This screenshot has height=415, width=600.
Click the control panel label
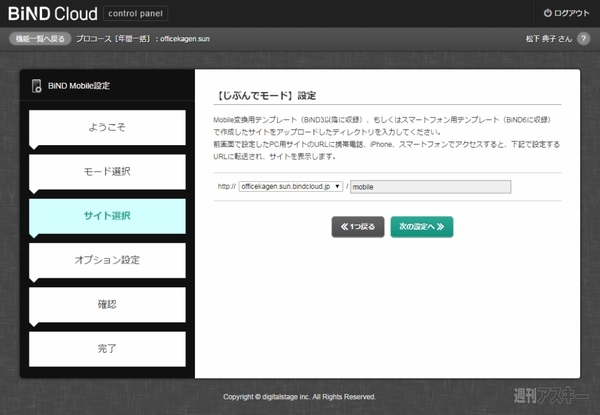pyautogui.click(x=135, y=13)
